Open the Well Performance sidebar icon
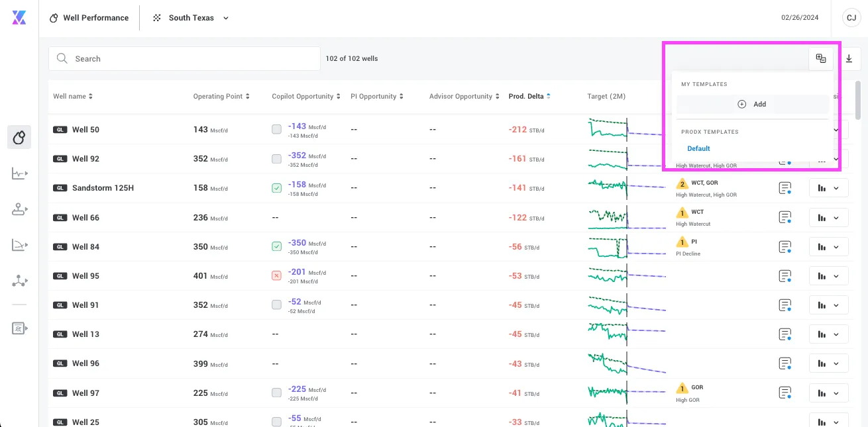 19,137
